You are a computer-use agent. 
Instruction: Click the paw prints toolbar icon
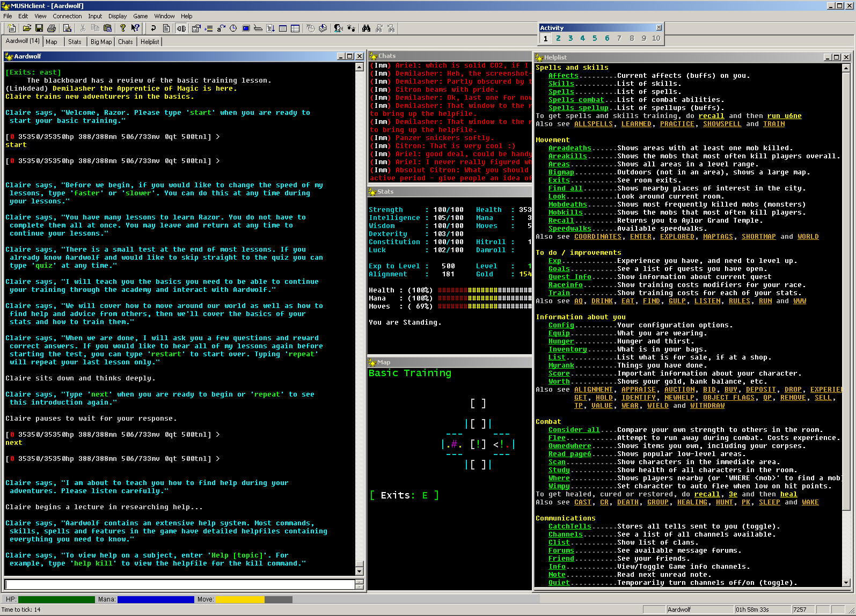pos(350,28)
